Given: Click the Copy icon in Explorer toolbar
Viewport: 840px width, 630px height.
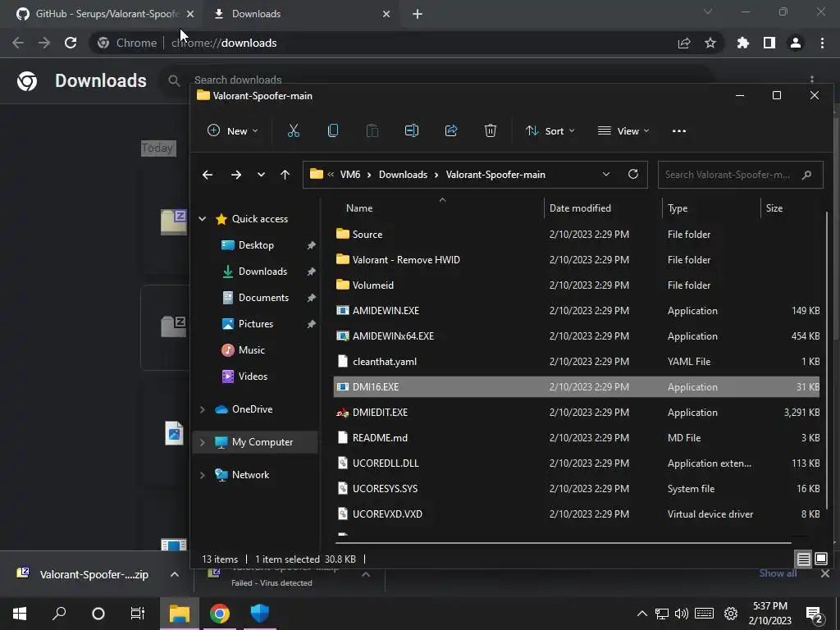Looking at the screenshot, I should (333, 130).
